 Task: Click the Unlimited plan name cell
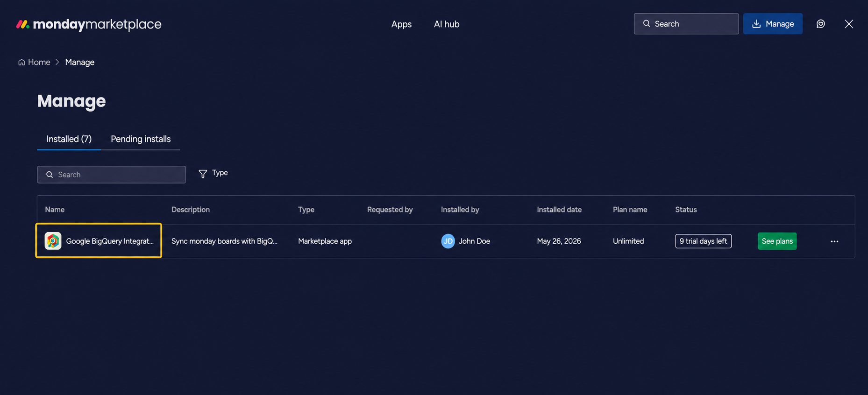coord(628,241)
